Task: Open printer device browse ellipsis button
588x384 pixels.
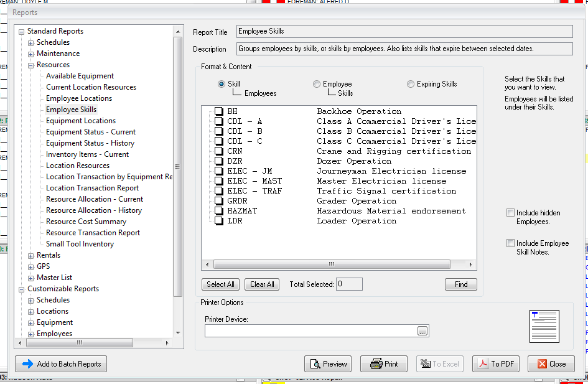Action: pyautogui.click(x=422, y=332)
